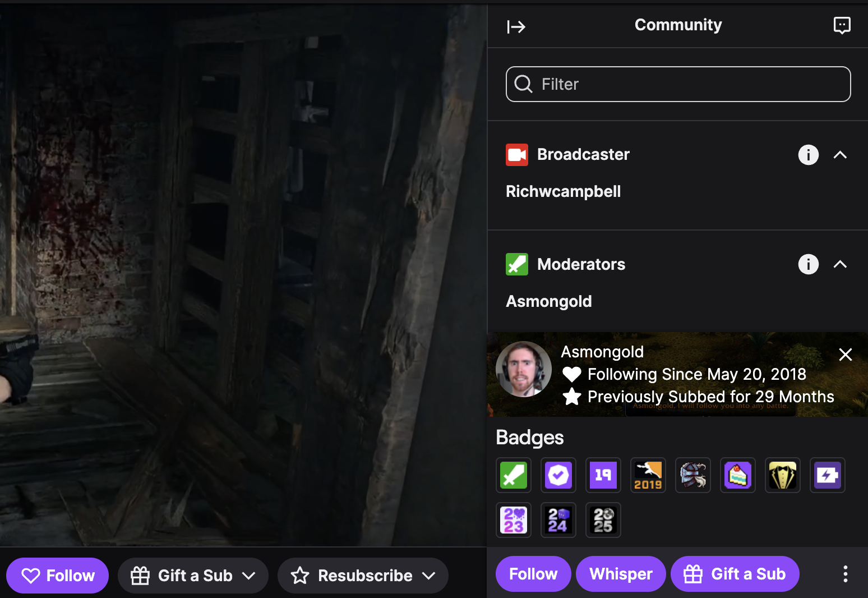868x598 pixels.
Task: Click the armored helmet badge
Action: click(x=693, y=475)
